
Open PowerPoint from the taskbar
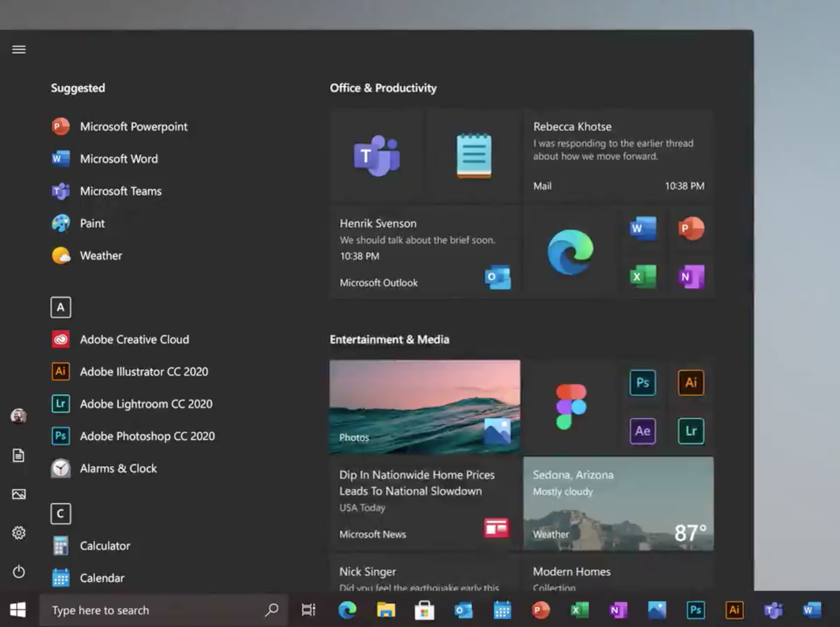click(x=541, y=610)
